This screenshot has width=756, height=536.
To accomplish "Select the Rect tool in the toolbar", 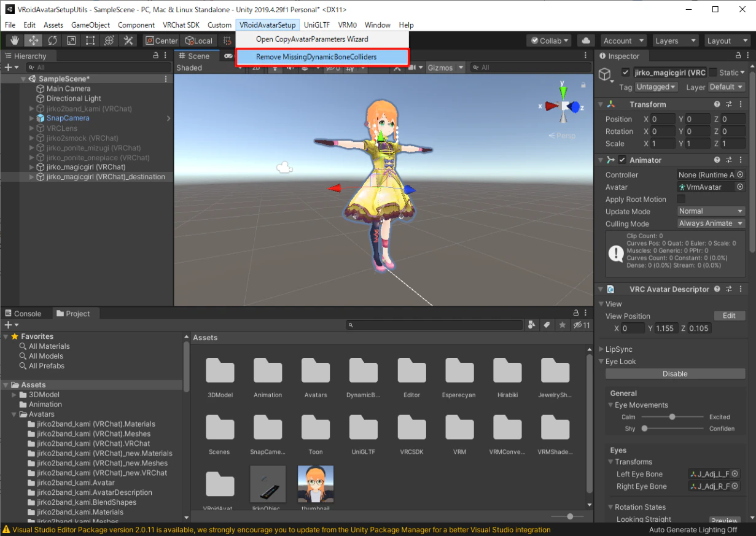I will (x=90, y=41).
